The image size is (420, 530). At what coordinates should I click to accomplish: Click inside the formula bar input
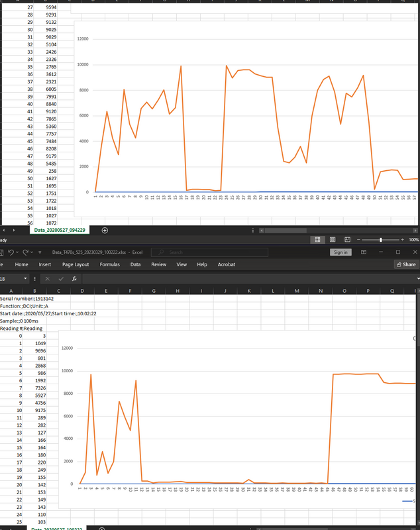pyautogui.click(x=248, y=279)
